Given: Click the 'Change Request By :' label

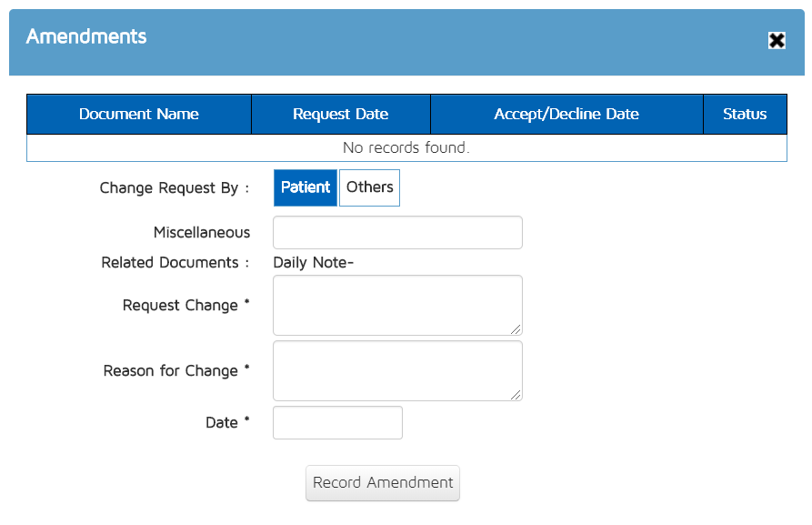Looking at the screenshot, I should tap(175, 188).
